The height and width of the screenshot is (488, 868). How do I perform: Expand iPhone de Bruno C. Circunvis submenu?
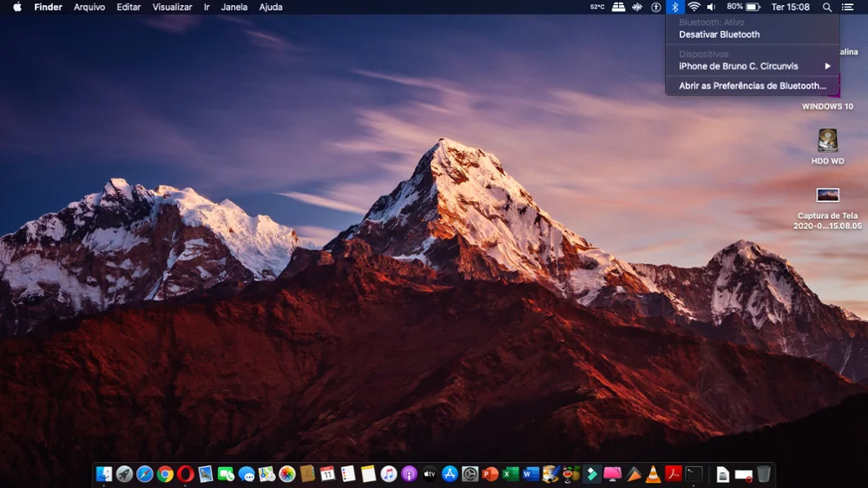click(x=753, y=66)
